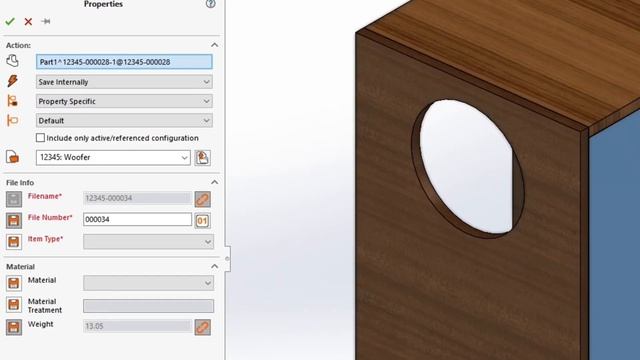640x360 pixels.
Task: Open the Save Internally dropdown
Action: [x=124, y=82]
